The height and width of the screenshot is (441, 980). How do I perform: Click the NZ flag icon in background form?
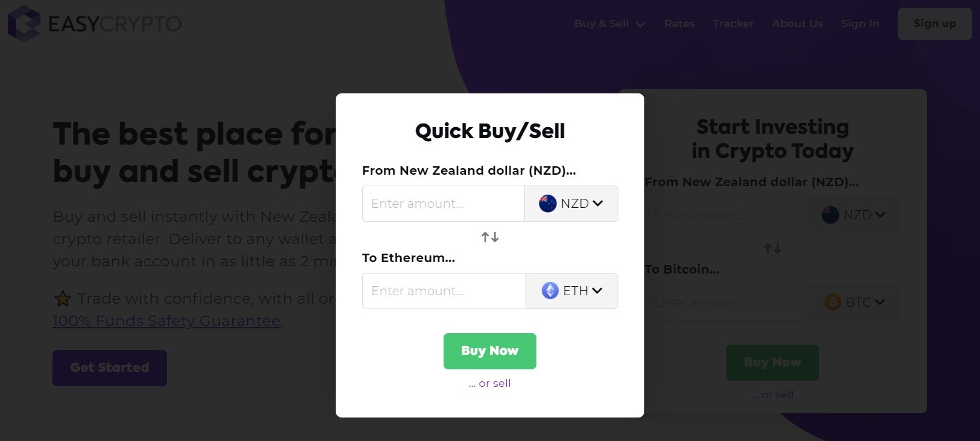tap(830, 215)
